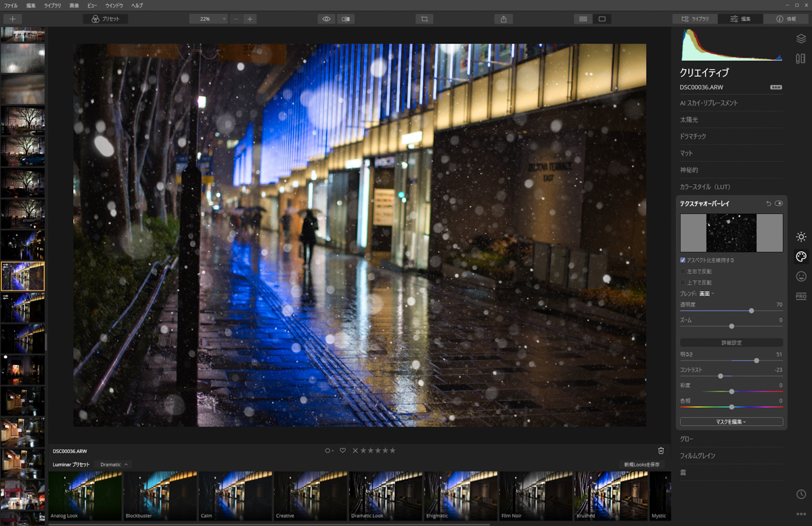Select the Portrait face icon
Screen dimensions: 812x526
801,276
